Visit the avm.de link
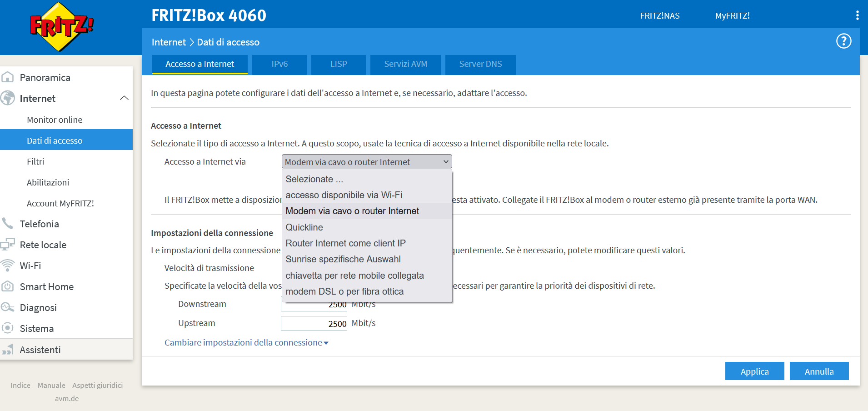Viewport: 868px width, 411px height. (x=67, y=398)
